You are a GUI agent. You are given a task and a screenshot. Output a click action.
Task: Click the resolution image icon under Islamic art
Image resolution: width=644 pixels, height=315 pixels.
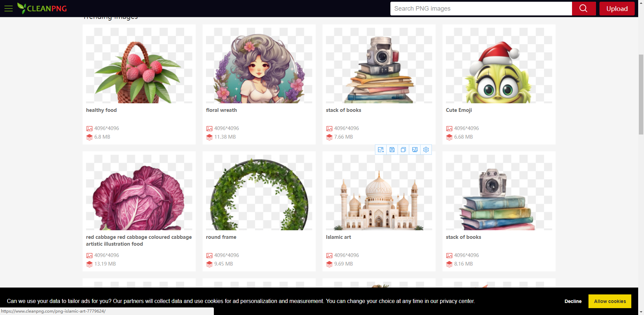tap(329, 256)
